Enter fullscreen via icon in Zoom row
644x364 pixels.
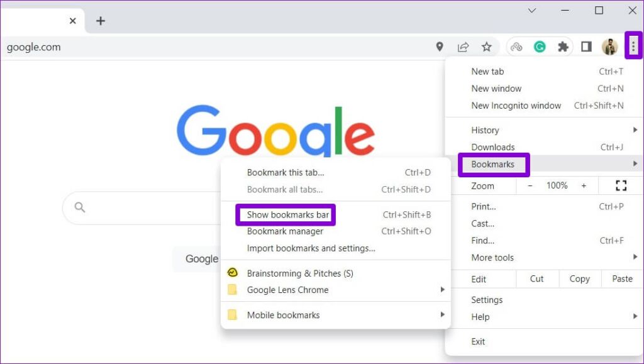click(621, 185)
